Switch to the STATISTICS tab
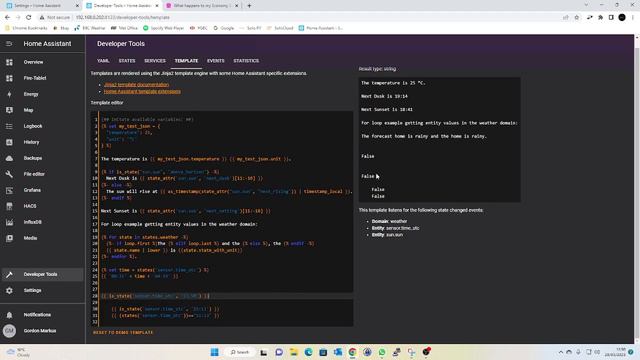This screenshot has height=360, width=640. coord(246,61)
